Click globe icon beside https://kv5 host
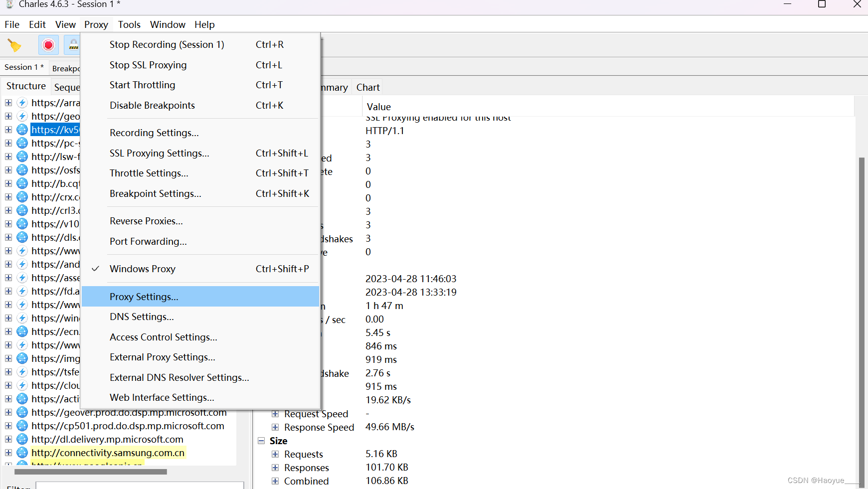The width and height of the screenshot is (868, 489). pyautogui.click(x=22, y=130)
